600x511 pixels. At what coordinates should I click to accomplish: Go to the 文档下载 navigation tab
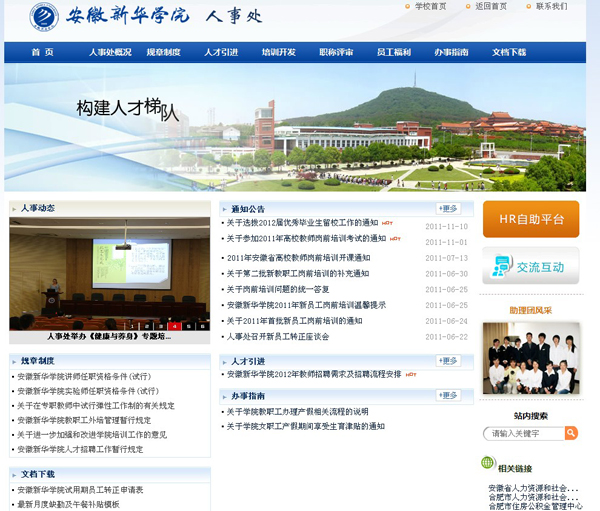508,52
